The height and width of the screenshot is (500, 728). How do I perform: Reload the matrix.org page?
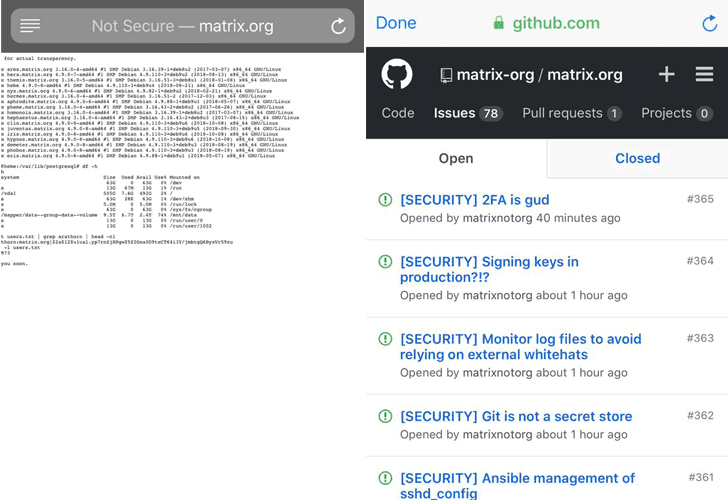[338, 26]
